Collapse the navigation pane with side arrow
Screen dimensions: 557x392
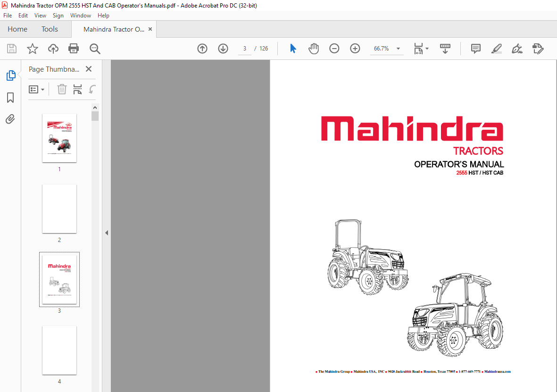pyautogui.click(x=107, y=233)
